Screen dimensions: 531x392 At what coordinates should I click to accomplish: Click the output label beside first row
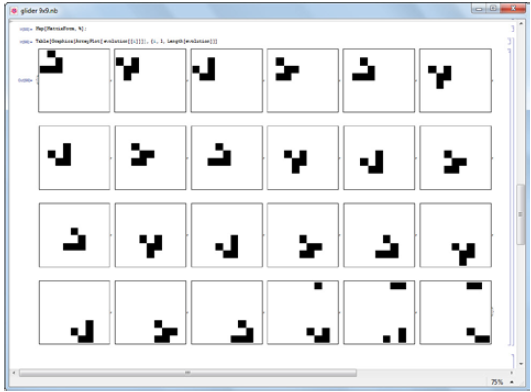click(x=25, y=81)
